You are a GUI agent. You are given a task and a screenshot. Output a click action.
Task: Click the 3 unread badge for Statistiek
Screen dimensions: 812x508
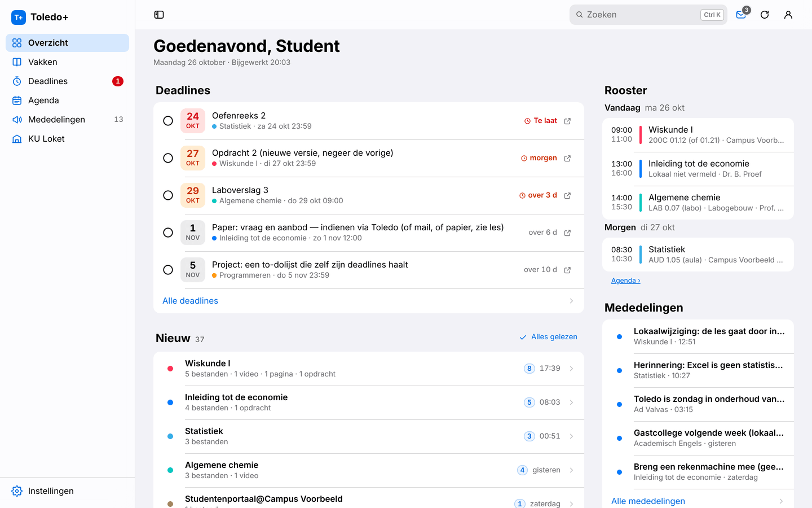[x=529, y=436]
